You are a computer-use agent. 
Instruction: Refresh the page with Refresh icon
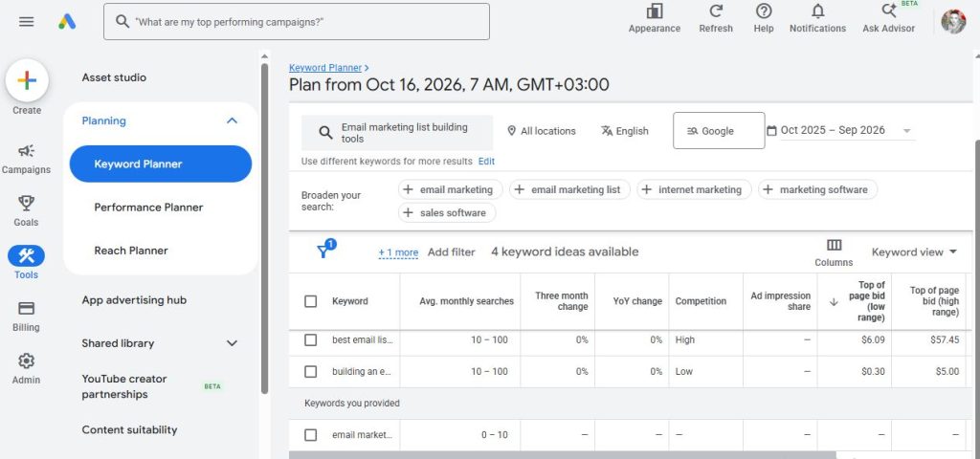pos(716,11)
